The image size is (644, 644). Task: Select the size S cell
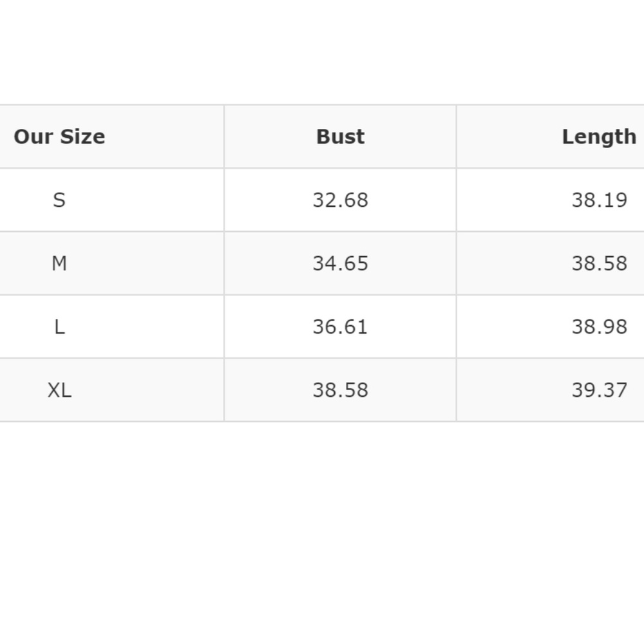click(x=59, y=200)
